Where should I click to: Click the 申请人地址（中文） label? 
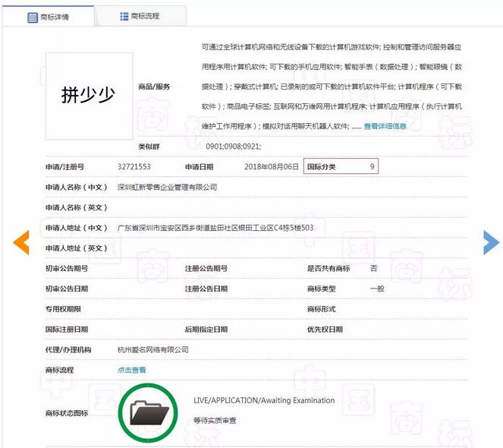coord(77,228)
